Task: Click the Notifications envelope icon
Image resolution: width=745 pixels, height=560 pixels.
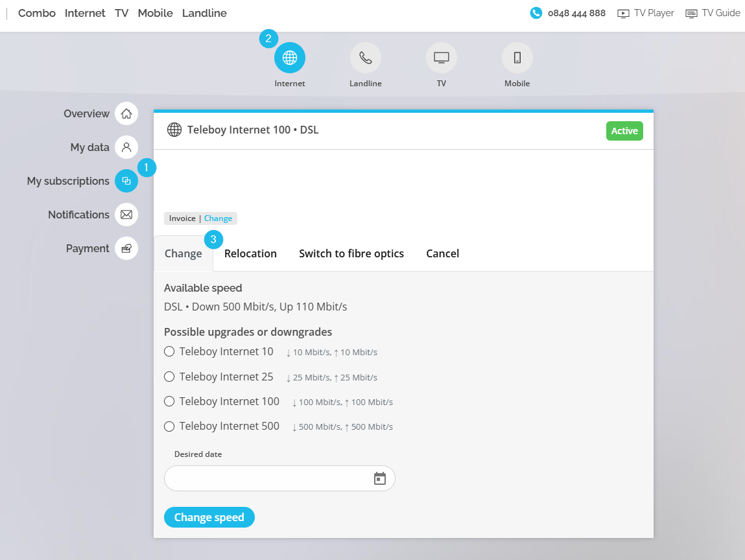Action: click(126, 215)
